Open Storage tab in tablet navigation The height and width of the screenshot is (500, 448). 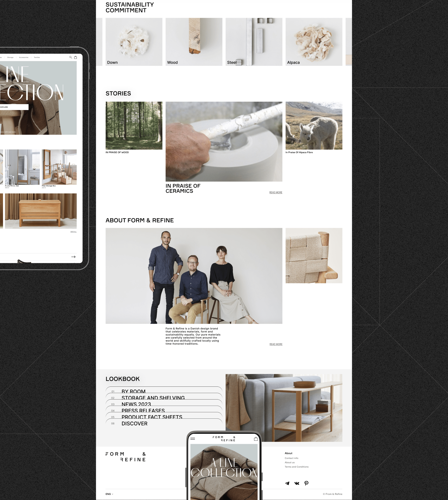[x=10, y=57]
